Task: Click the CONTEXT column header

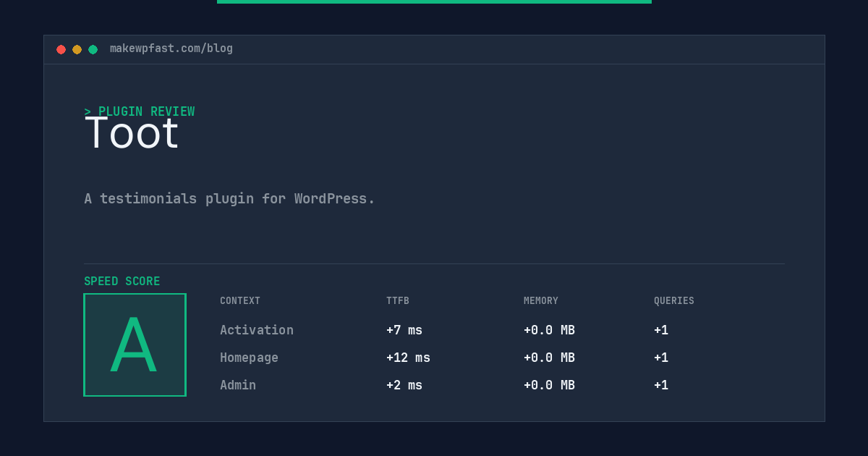Action: coord(240,300)
